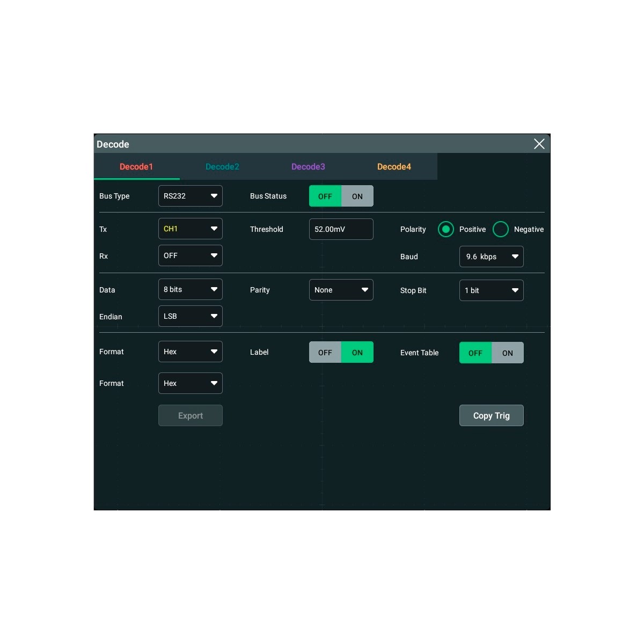Close the Decode dialog
The height and width of the screenshot is (644, 644).
tap(539, 144)
